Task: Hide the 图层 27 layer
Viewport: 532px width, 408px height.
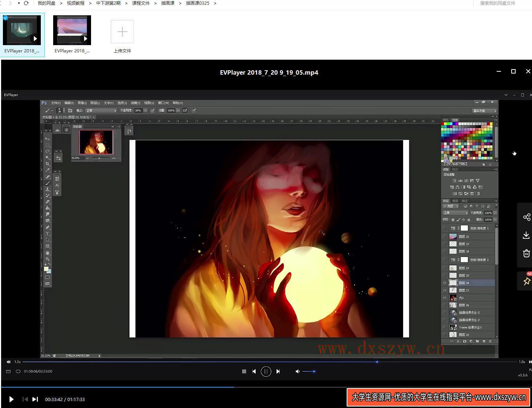Action: coord(445,290)
